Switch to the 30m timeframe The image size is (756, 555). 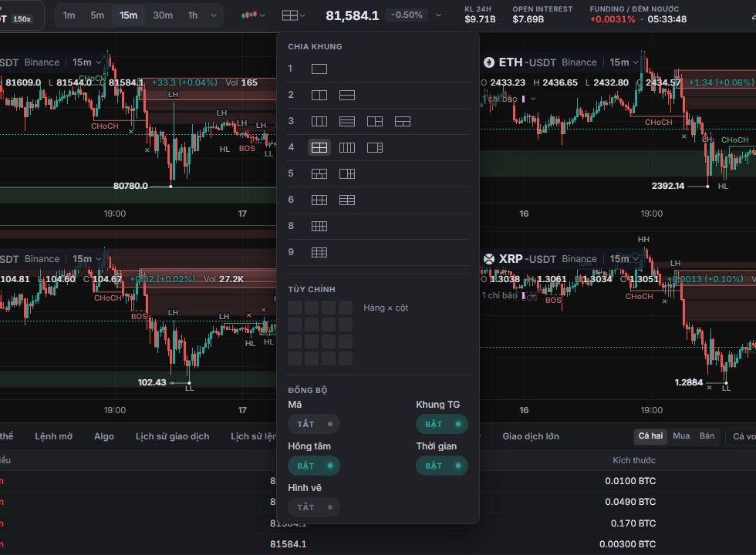pyautogui.click(x=163, y=15)
